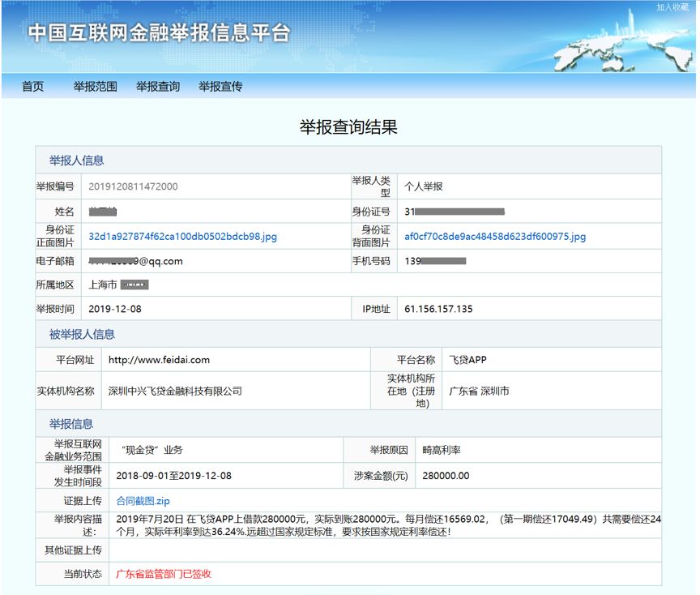
Task: Select 举报查询 in the navigation bar
Action: (x=158, y=87)
